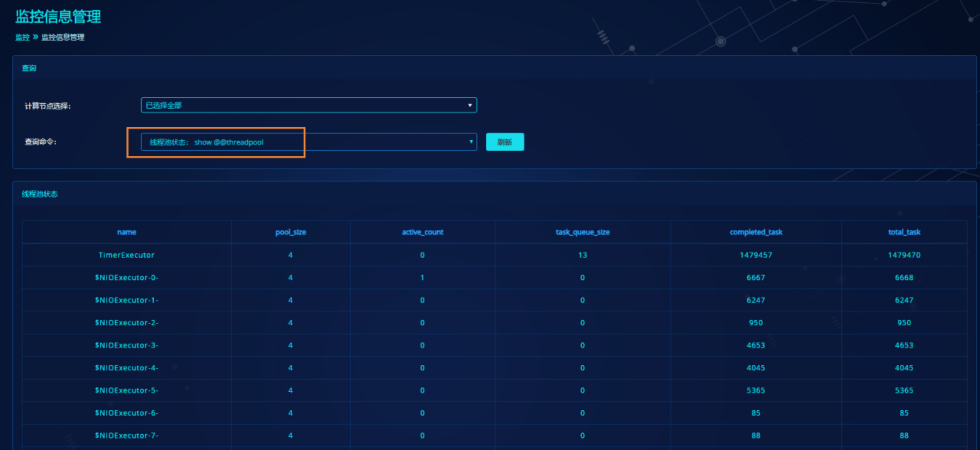Click the completed_task column header
The width and height of the screenshot is (980, 450).
click(x=756, y=232)
